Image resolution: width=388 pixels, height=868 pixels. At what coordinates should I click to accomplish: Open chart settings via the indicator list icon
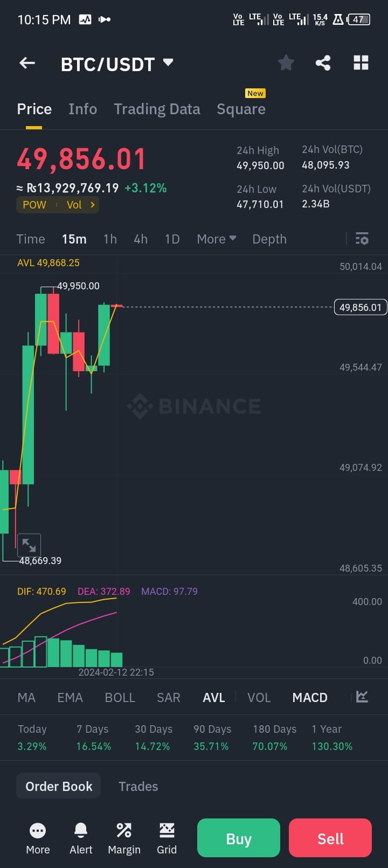point(362,239)
